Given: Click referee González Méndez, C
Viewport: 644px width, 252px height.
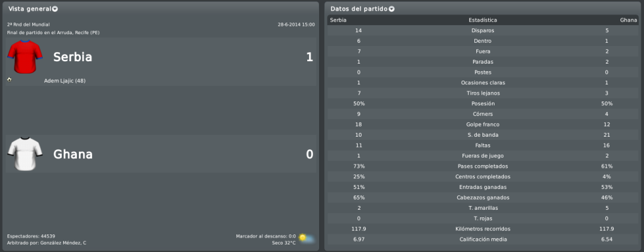Looking at the screenshot, I should pos(63,243).
